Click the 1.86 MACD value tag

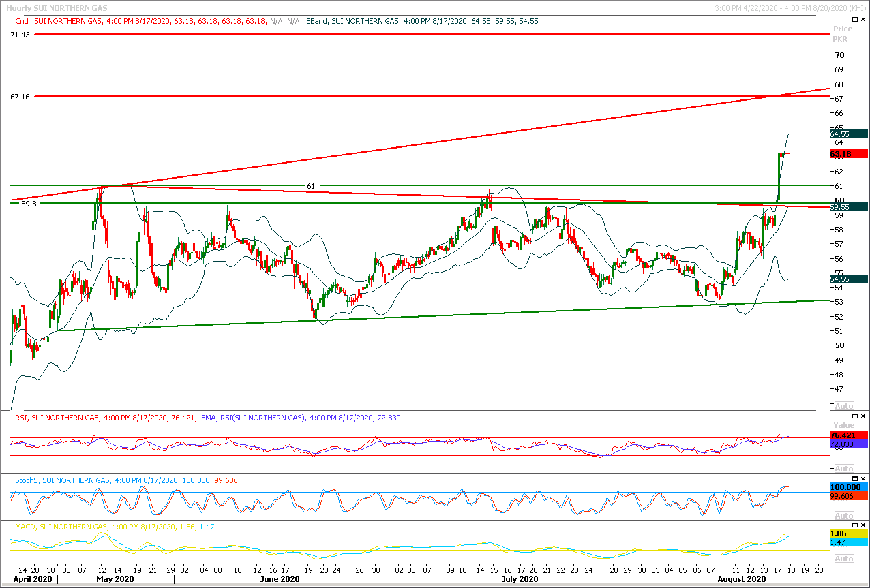(x=848, y=533)
